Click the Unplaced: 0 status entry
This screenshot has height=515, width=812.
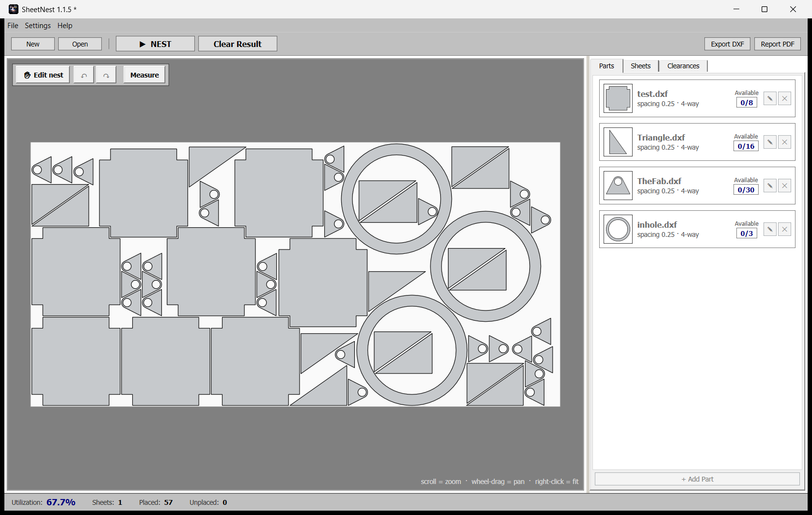[208, 502]
